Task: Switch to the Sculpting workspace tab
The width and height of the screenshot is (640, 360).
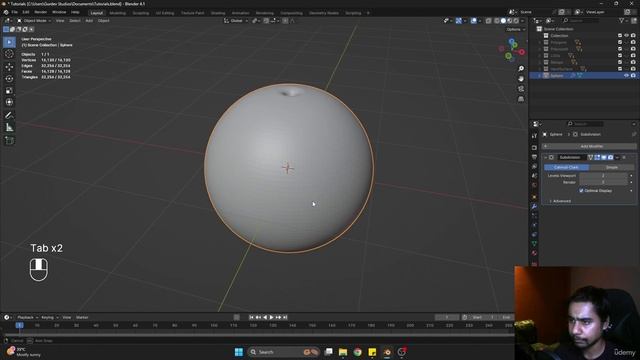Action: [141, 13]
